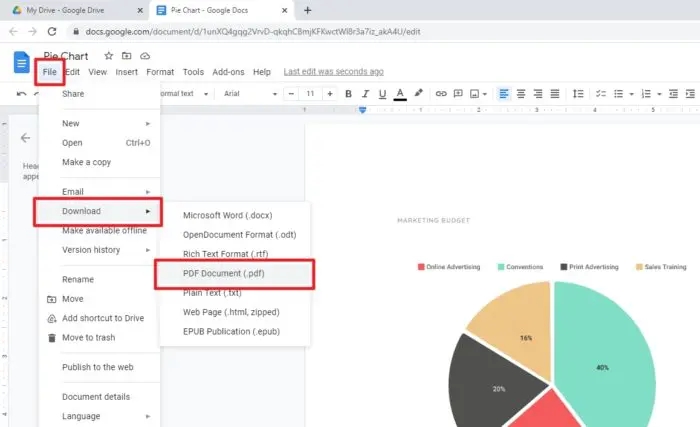The height and width of the screenshot is (427, 700).
Task: Open the Insert menu
Action: (x=126, y=72)
